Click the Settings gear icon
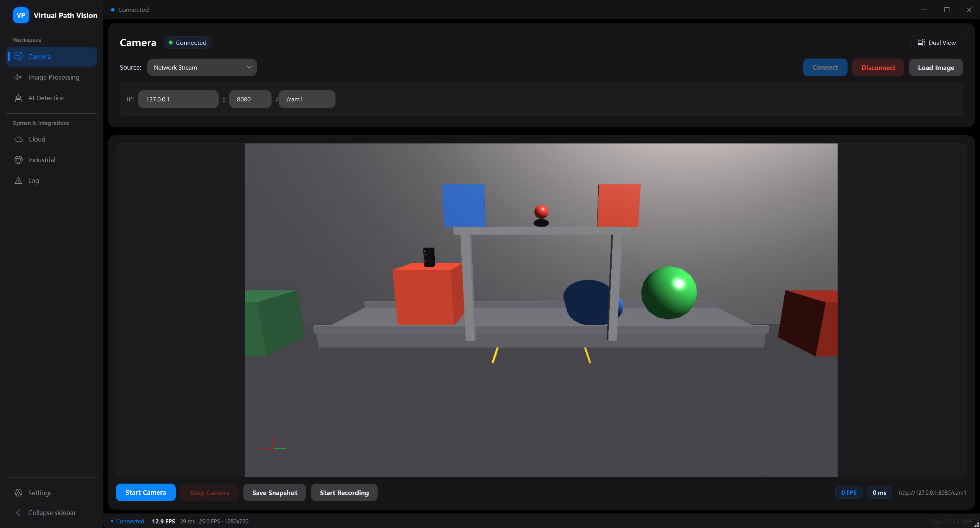The height and width of the screenshot is (528, 980). 18,493
